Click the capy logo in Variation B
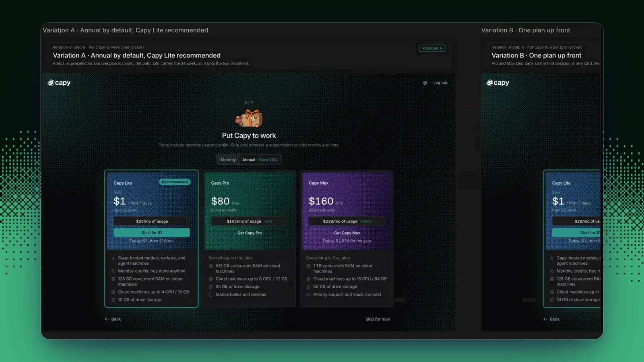 click(x=498, y=83)
